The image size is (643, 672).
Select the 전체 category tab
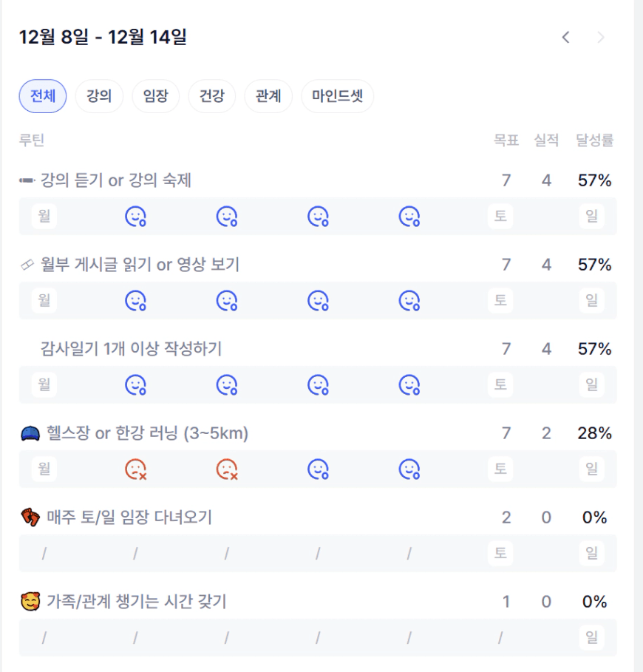(43, 97)
